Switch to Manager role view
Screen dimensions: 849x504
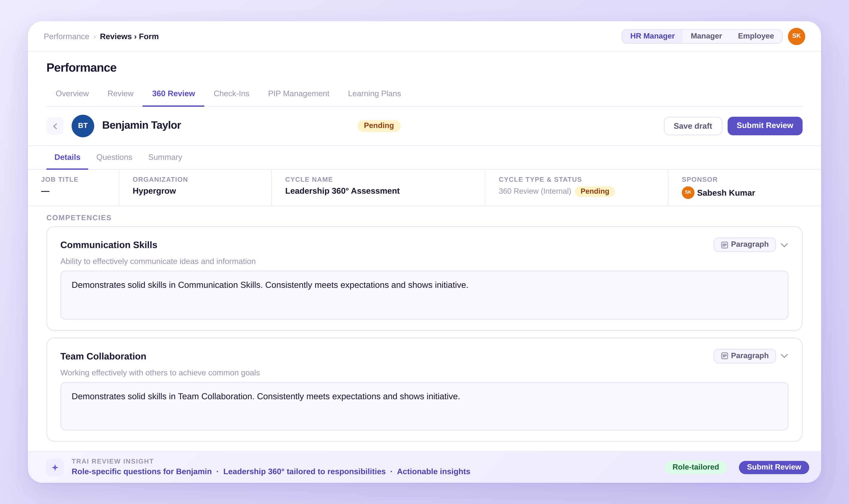pyautogui.click(x=706, y=36)
